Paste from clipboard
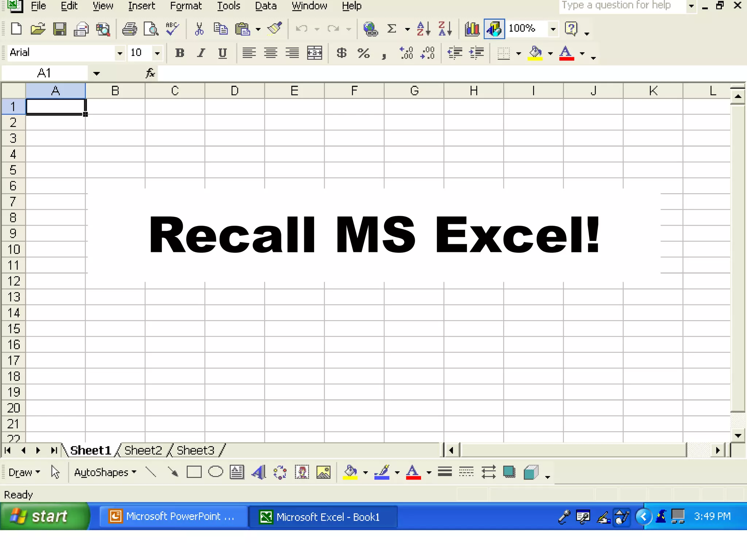Screen dimensions: 747x560 point(243,29)
